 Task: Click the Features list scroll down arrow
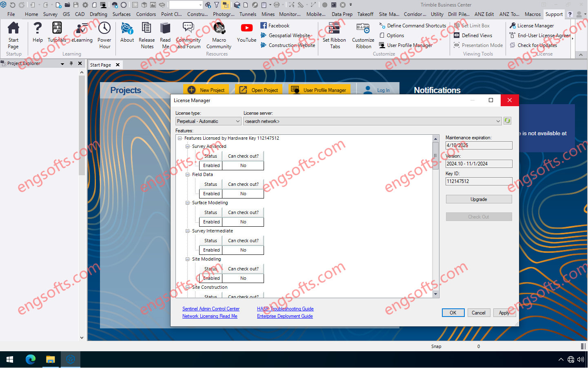(x=435, y=294)
